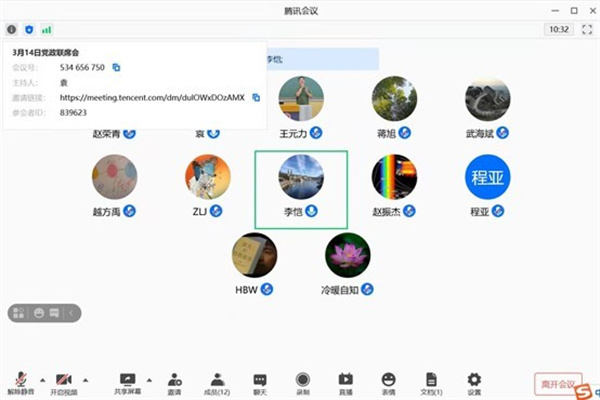The width and height of the screenshot is (600, 400).
Task: Open the 表情 emoji reactions
Action: point(388,381)
